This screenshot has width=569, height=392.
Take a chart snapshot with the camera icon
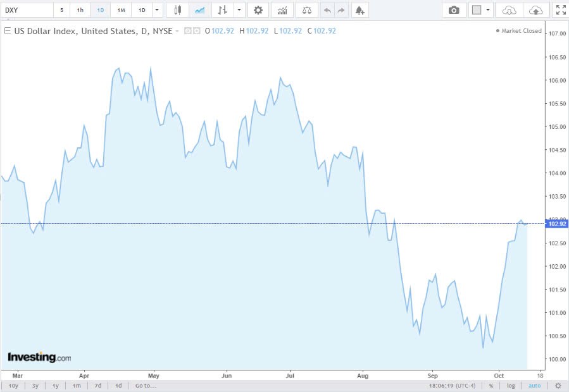coord(454,9)
